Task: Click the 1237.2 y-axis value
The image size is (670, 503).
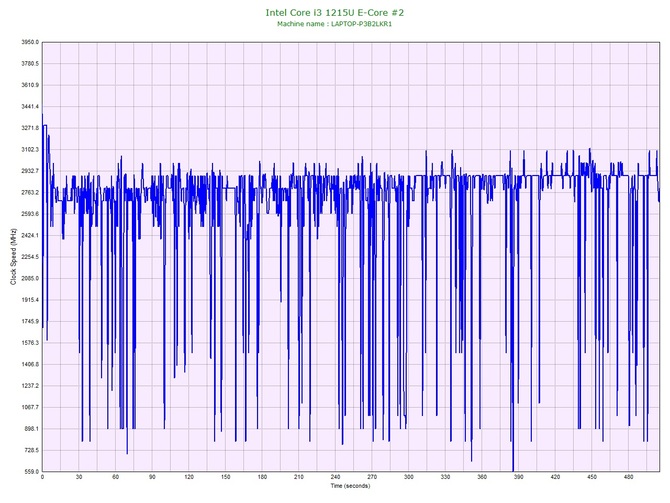Action: pyautogui.click(x=30, y=385)
